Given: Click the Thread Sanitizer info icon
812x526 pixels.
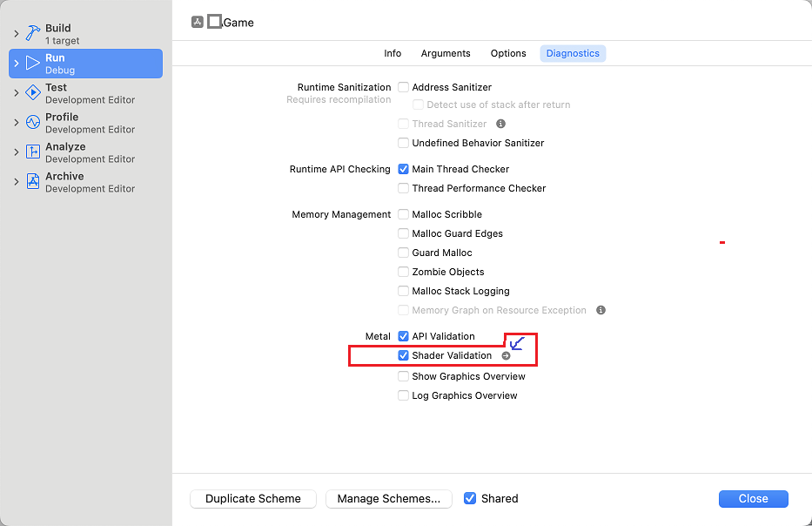Looking at the screenshot, I should coord(500,124).
